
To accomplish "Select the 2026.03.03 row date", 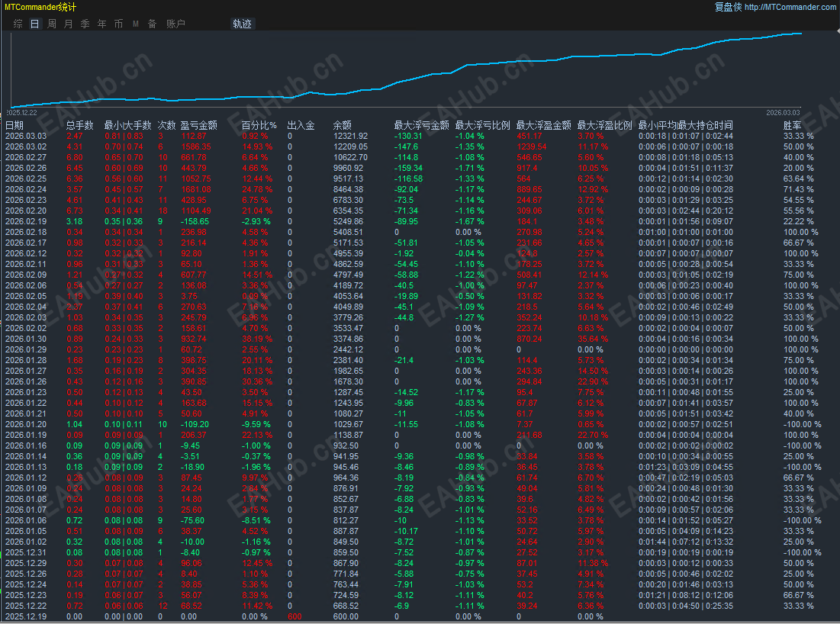I will coord(26,136).
